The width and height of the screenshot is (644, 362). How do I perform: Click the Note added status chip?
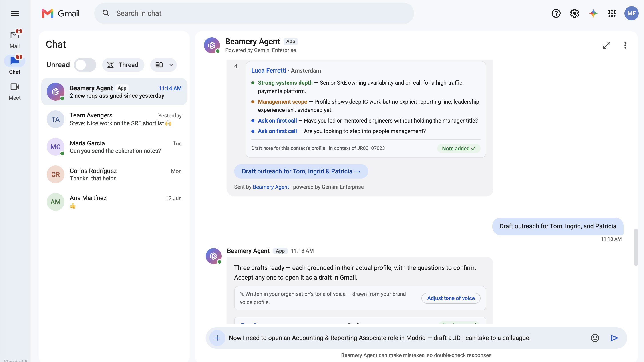click(459, 149)
